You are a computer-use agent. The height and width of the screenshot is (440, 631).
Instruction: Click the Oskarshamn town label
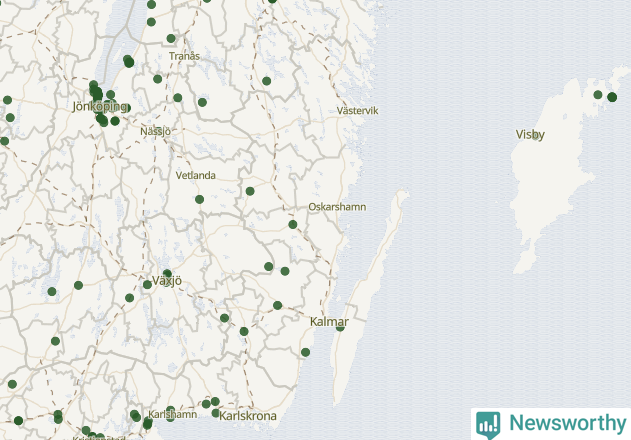337,207
